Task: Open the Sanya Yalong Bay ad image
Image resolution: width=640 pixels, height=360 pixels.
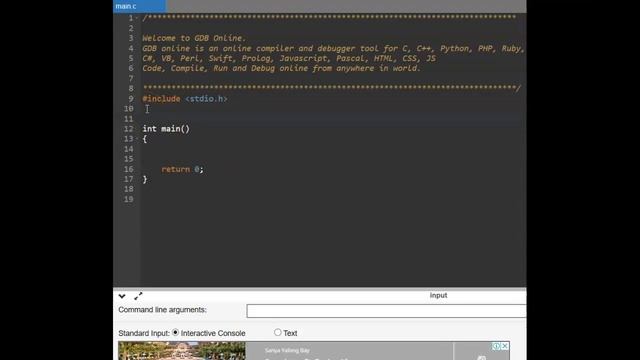Action: [182, 351]
